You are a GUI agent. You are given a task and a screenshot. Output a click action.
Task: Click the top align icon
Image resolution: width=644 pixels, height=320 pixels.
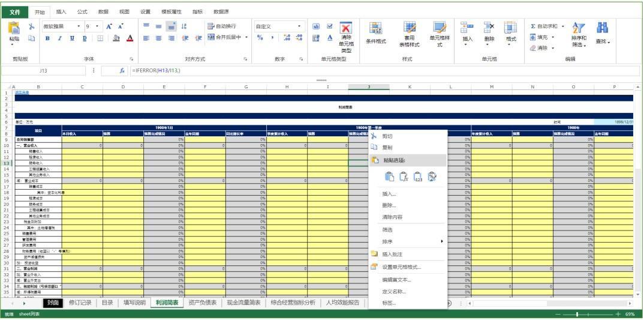[146, 26]
